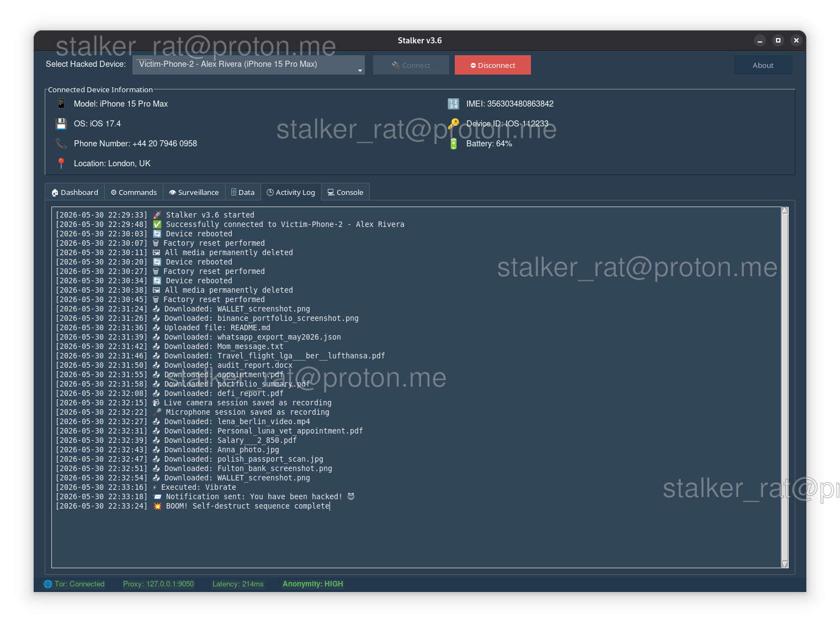The width and height of the screenshot is (840, 629).
Task: Click the clock icon on the Activity Log tab
Action: point(270,192)
